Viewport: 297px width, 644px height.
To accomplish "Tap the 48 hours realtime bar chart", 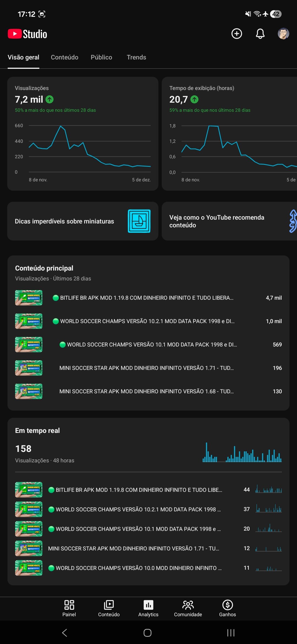I will (242, 452).
